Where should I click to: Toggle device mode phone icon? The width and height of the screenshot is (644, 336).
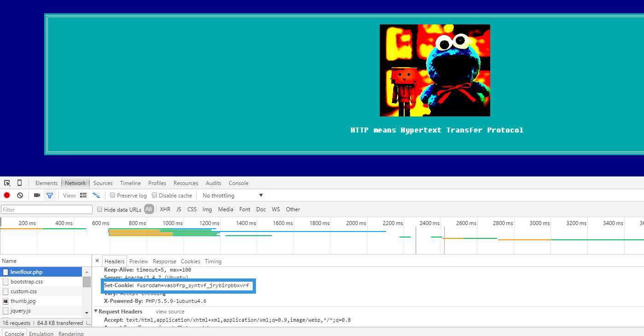click(19, 183)
